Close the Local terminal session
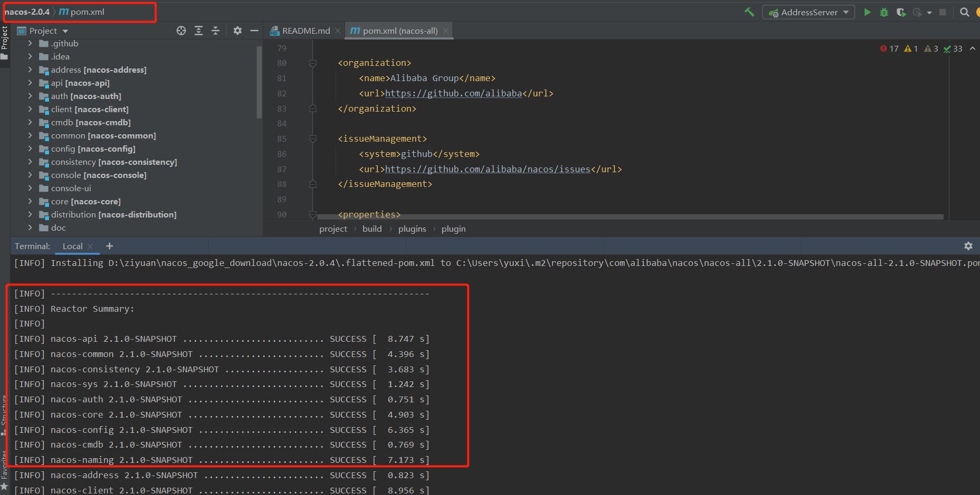Viewport: 980px width, 495px height. [x=90, y=246]
